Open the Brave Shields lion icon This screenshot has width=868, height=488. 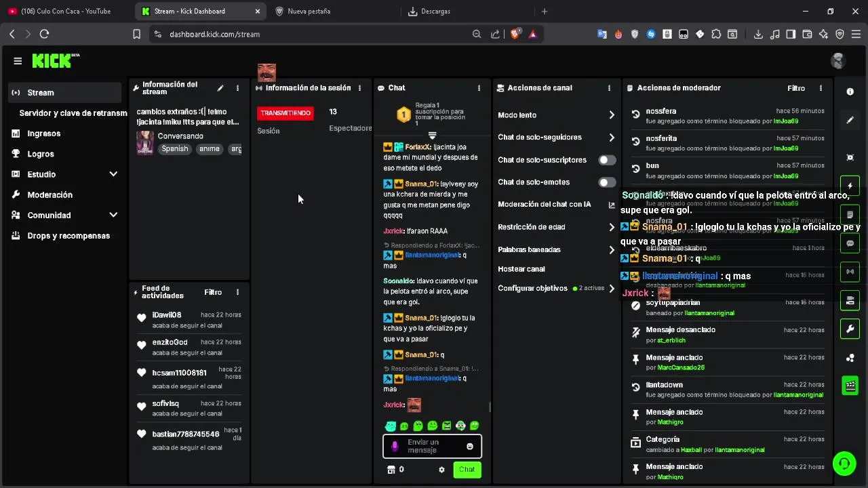click(515, 34)
